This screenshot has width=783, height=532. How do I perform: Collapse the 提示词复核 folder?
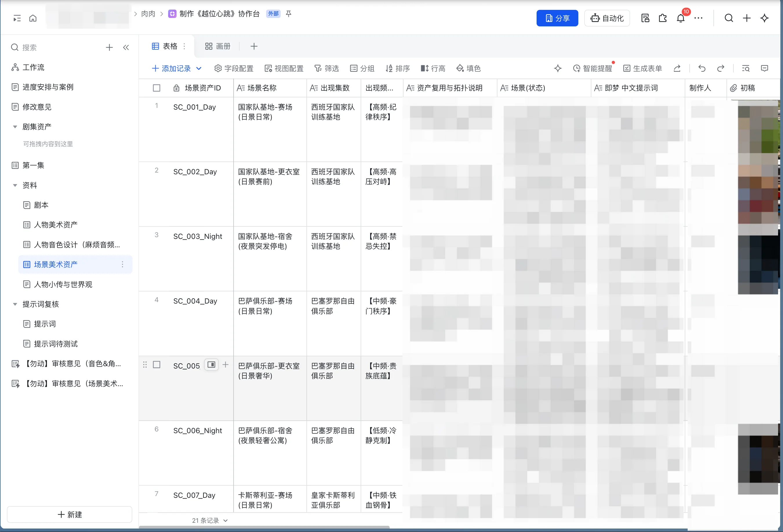pos(15,304)
